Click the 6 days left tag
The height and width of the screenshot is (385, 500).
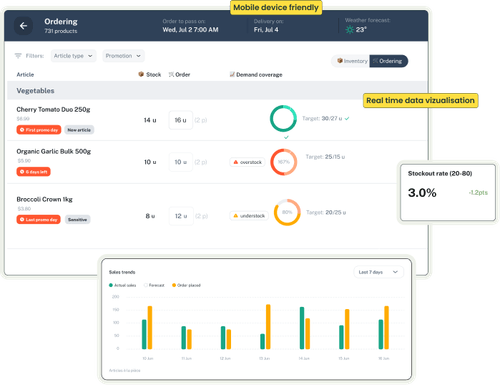pos(33,172)
